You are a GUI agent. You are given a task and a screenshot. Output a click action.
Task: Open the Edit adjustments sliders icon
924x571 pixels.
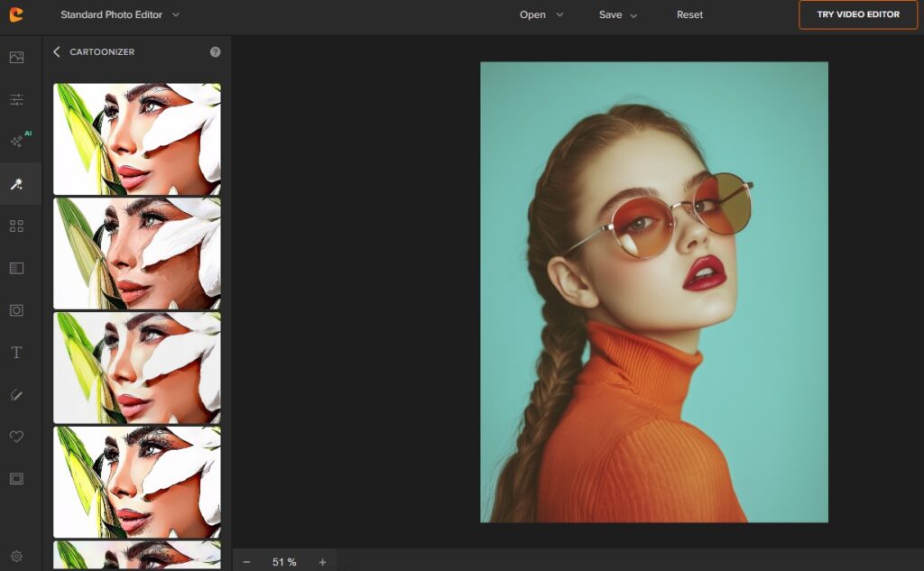pyautogui.click(x=16, y=99)
